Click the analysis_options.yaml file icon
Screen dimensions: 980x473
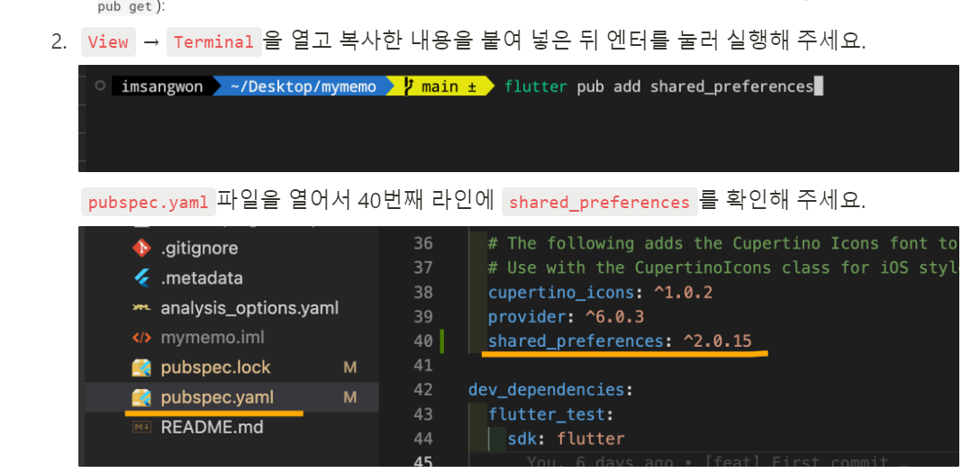click(x=142, y=308)
